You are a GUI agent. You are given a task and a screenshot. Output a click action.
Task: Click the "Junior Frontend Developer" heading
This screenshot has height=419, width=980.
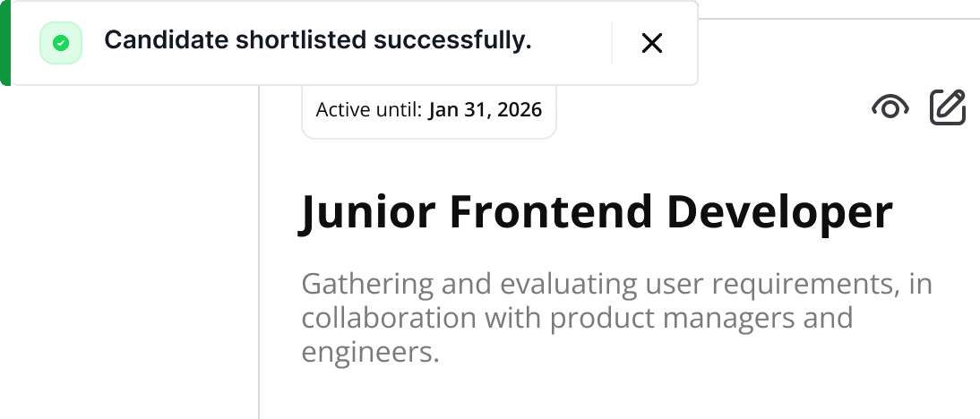click(x=596, y=213)
